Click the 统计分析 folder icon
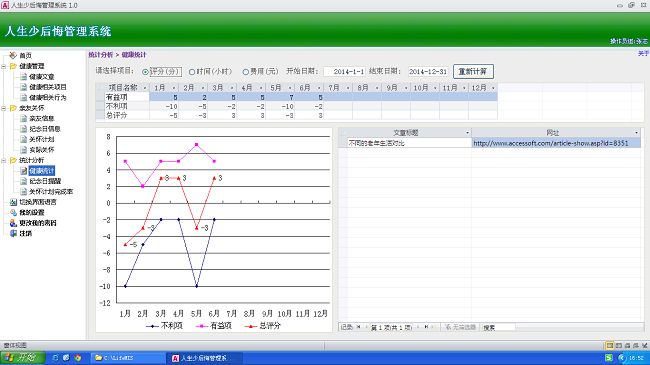Viewport: 650px width, 365px height. point(13,160)
